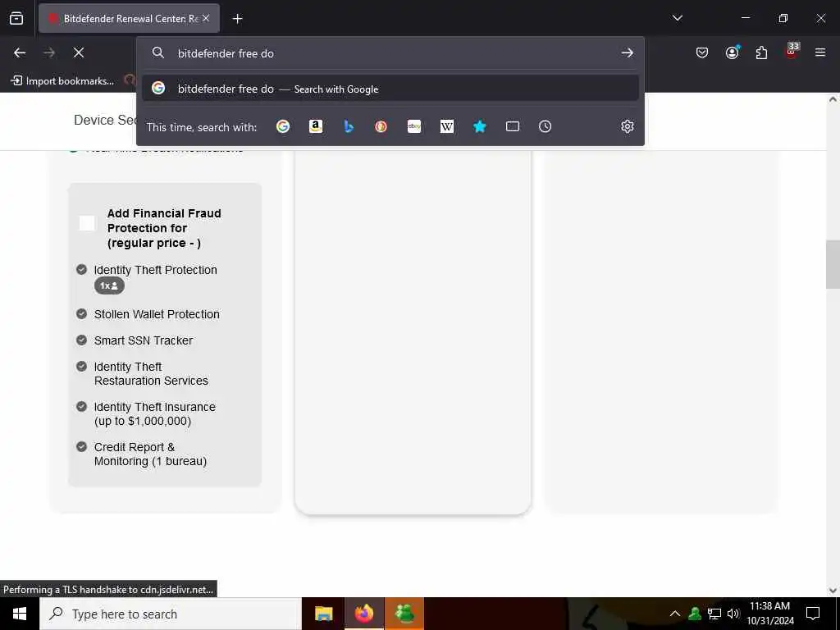The image size is (840, 630).
Task: Search this time with Wikipedia
Action: click(x=447, y=126)
